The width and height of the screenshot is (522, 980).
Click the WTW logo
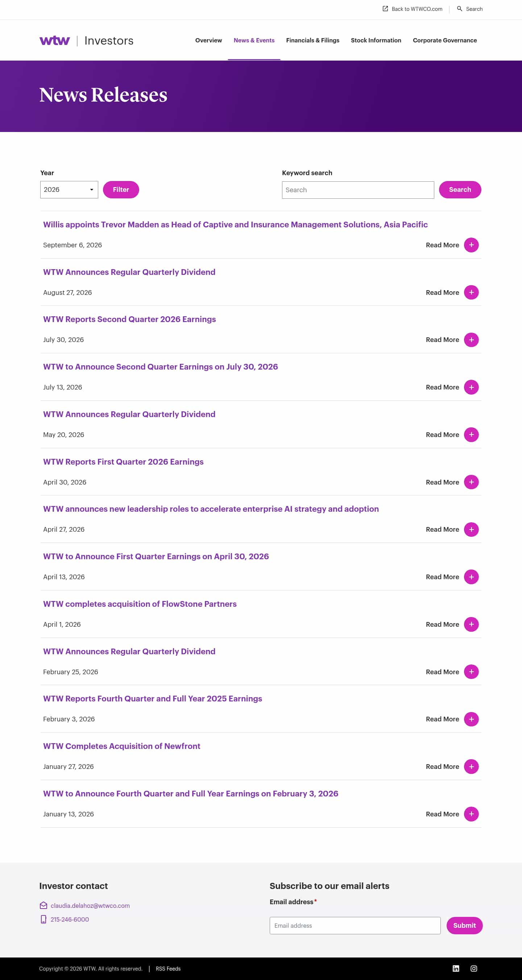point(55,40)
